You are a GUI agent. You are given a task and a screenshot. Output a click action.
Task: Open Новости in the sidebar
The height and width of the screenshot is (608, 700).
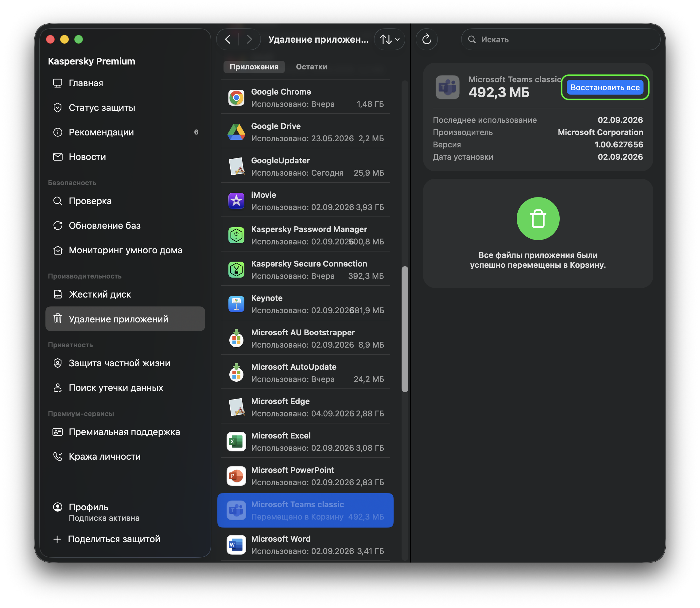click(x=125, y=157)
